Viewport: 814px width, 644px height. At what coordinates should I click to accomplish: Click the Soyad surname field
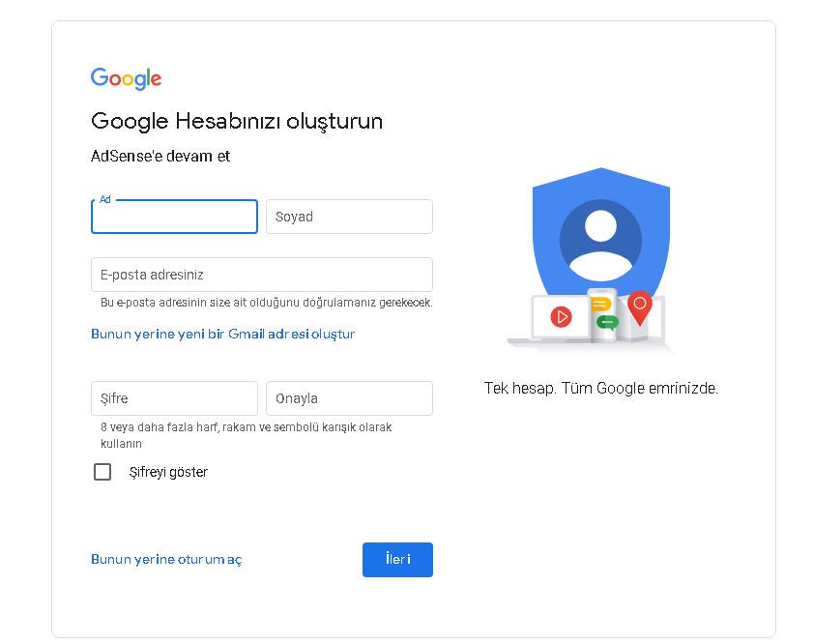pos(348,217)
